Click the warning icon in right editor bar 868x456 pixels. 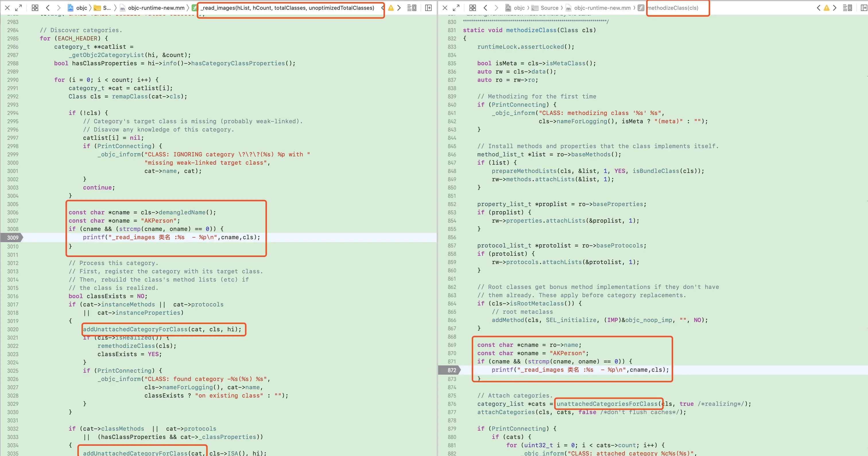(827, 7)
